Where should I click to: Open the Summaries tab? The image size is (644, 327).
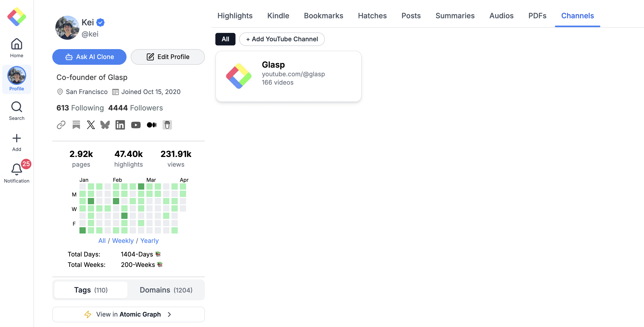(455, 16)
